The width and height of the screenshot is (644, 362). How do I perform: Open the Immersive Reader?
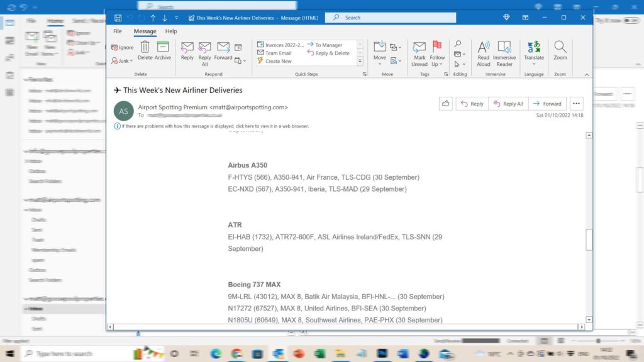(x=504, y=52)
